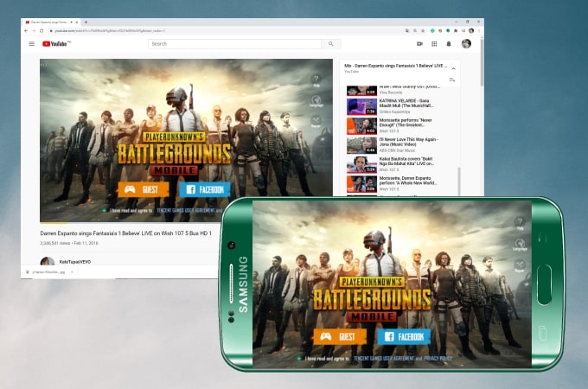Click the Samsung phone recent apps key

[x=543, y=333]
